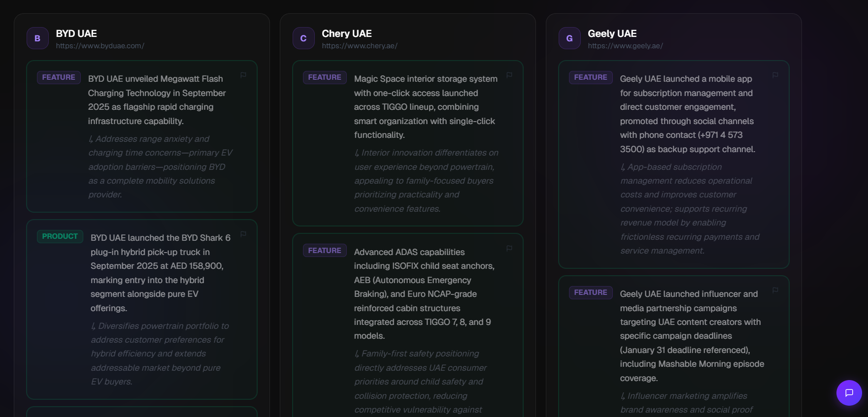The width and height of the screenshot is (868, 417).
Task: Click the 'App-based subscription management' insight note
Action: point(690,209)
